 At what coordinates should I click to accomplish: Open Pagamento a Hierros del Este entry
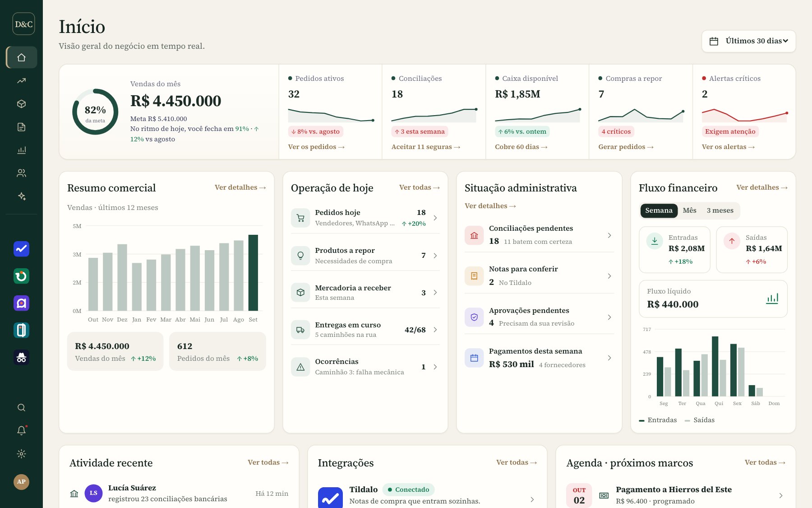[x=675, y=495]
